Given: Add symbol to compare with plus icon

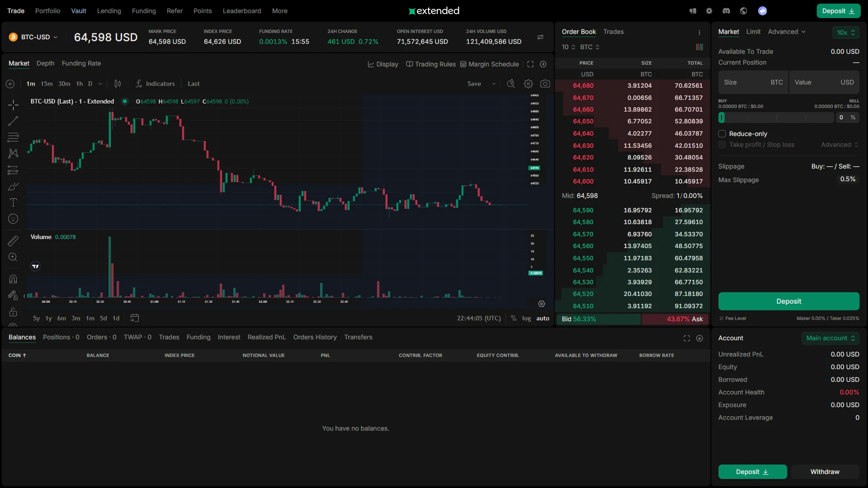Looking at the screenshot, I should pyautogui.click(x=10, y=84).
